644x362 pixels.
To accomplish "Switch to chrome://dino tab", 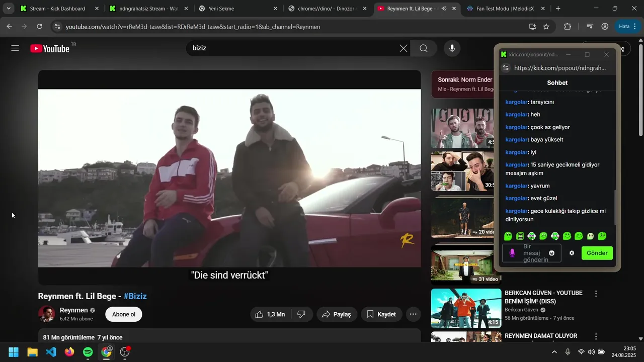I will [328, 9].
